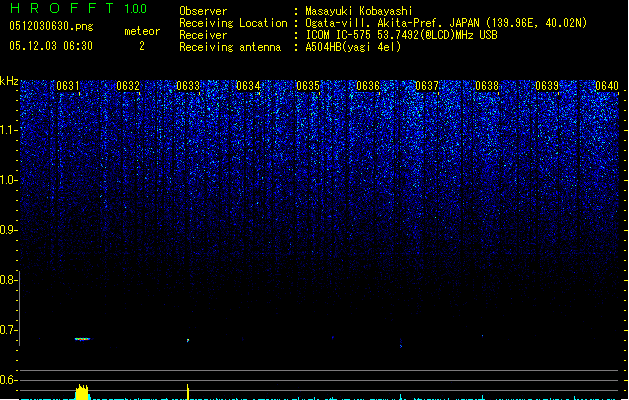Click the 1.1 kHz axis label
Screen dimensions: 629x400
[9, 130]
